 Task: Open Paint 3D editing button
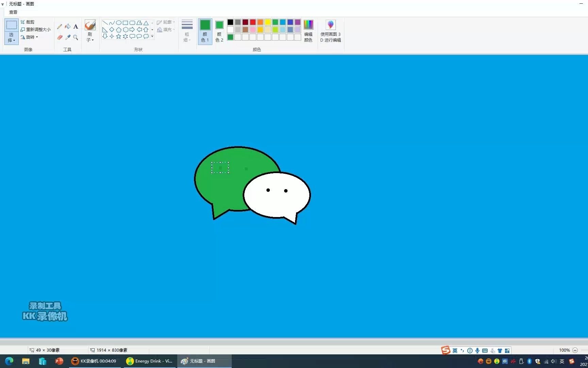330,31
